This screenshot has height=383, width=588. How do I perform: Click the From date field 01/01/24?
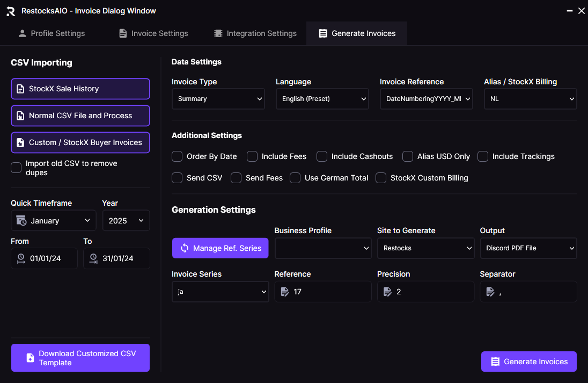pos(44,258)
